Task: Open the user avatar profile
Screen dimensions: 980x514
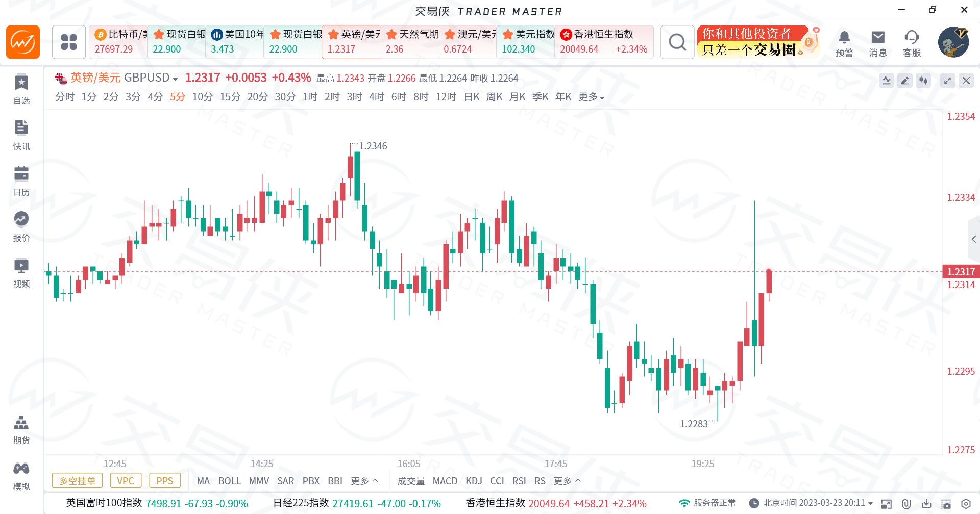Action: point(953,42)
